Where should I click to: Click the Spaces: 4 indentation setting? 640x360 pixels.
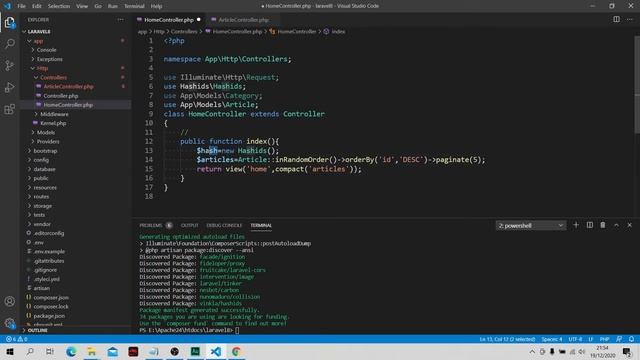(x=551, y=339)
